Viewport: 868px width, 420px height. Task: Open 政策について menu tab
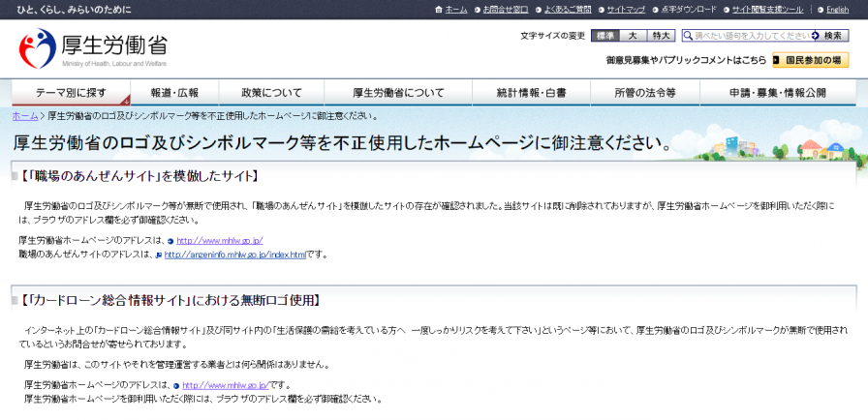click(271, 93)
